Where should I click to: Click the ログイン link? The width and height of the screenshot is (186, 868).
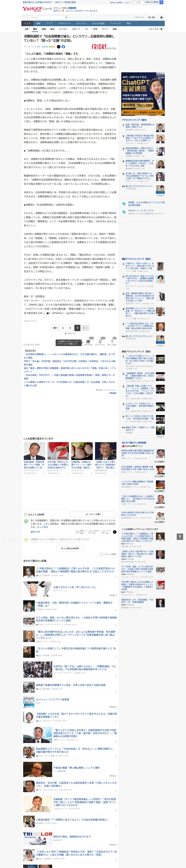57,11
